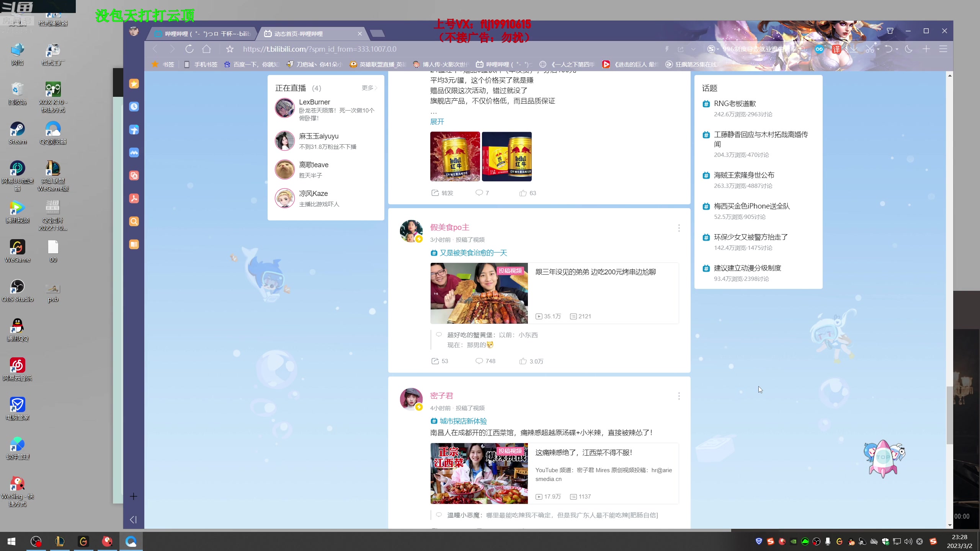Collapse the browser sidebar panel

133,520
